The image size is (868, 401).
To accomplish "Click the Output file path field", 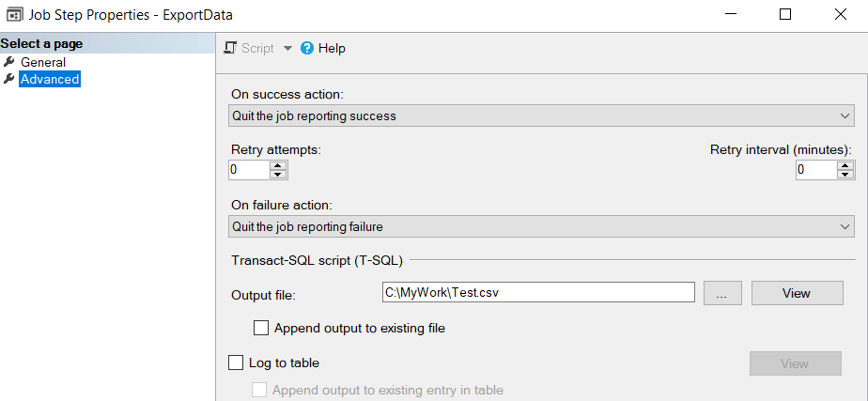I will [x=537, y=292].
